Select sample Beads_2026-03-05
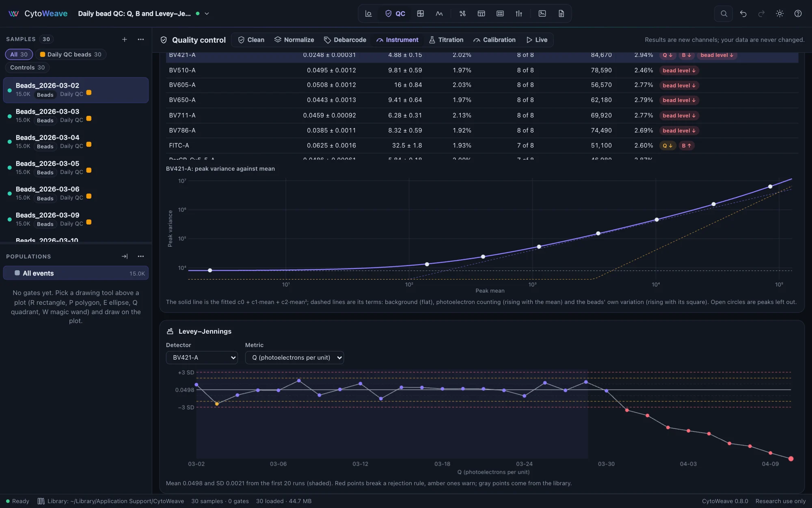Screen dimensions: 812x508 (x=76, y=168)
